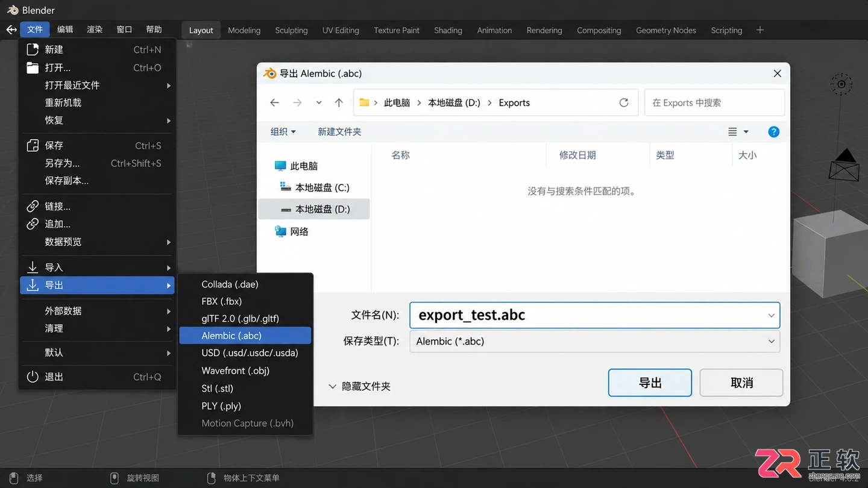The width and height of the screenshot is (868, 488).
Task: Open the 窗口 menu
Action: [x=124, y=30]
